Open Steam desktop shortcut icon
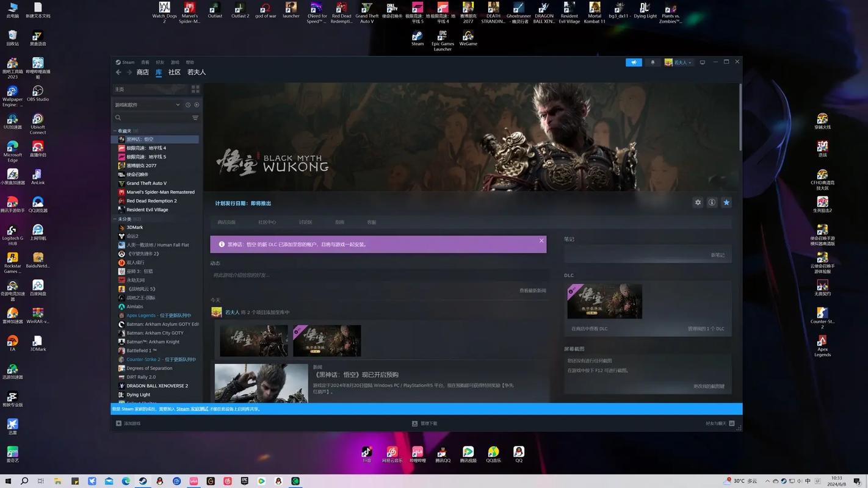This screenshot has height=488, width=868. click(418, 38)
